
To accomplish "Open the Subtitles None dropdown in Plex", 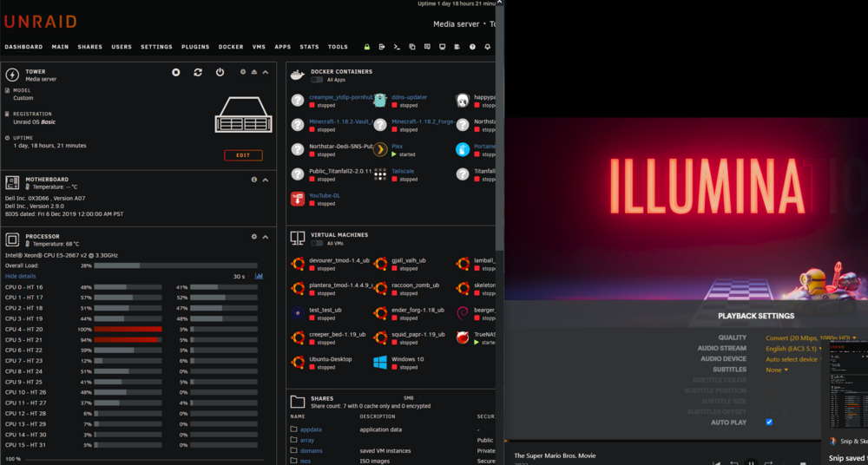I will (x=777, y=370).
